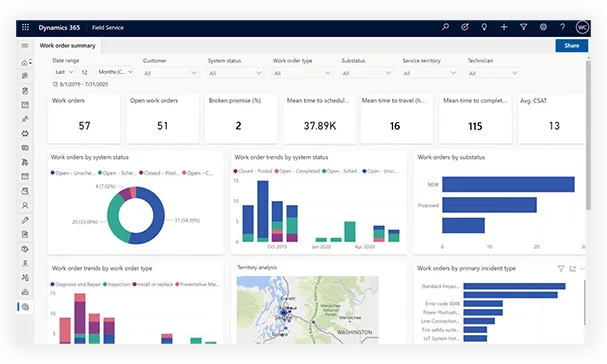Click filter icon on primary incident type chart

561,268
